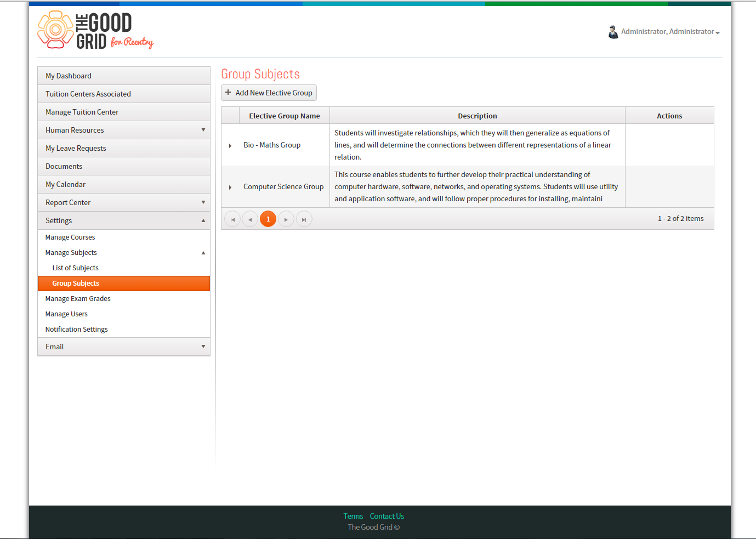
Task: Go to the next page in pager
Action: pyautogui.click(x=286, y=219)
